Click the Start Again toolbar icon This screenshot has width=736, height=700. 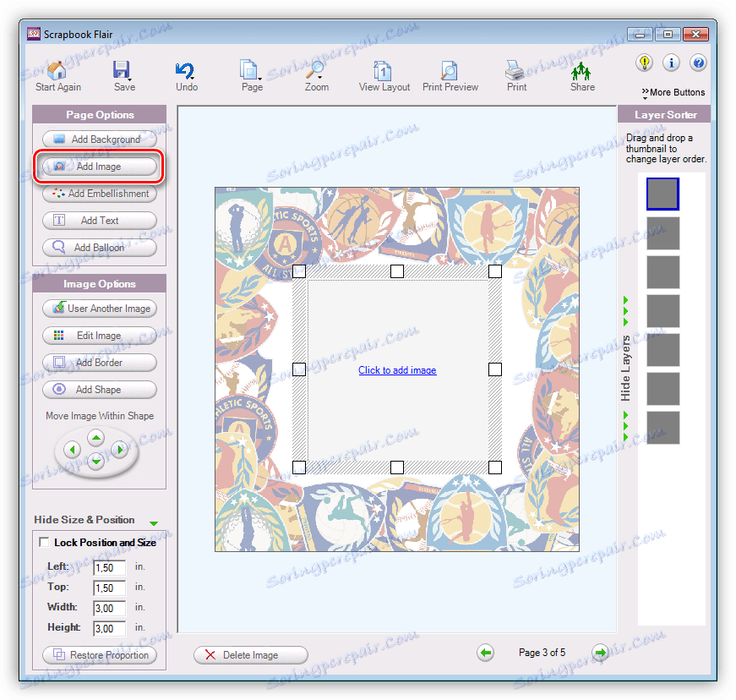[57, 70]
